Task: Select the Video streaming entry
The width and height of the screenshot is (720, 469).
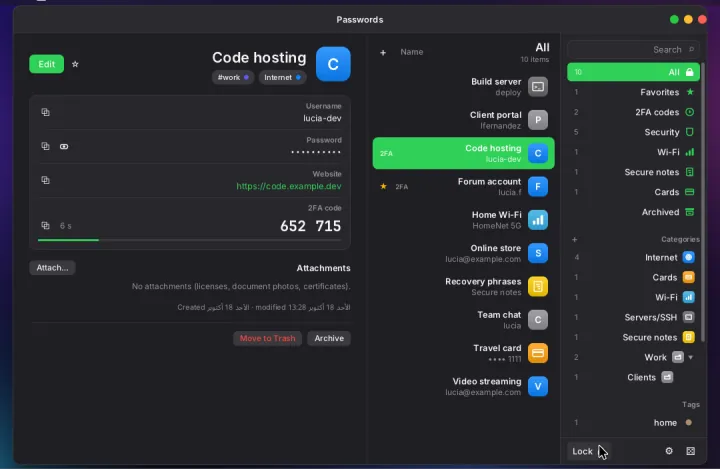Action: click(463, 386)
